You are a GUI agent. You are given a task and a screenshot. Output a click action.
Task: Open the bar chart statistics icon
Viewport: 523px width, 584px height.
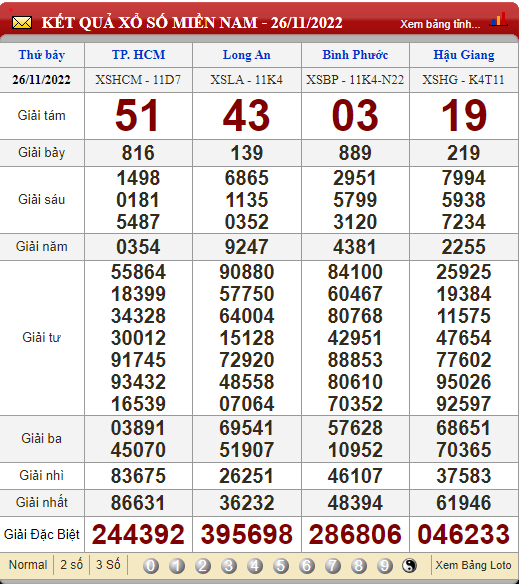coord(499,19)
